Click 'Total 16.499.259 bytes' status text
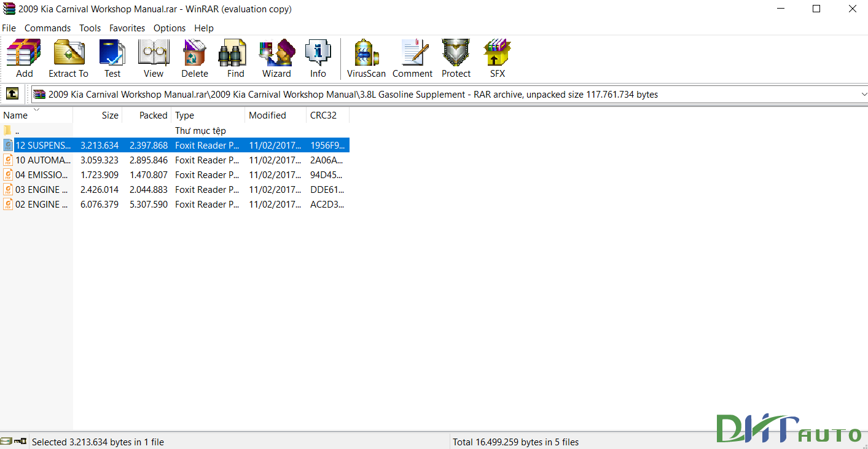Image resolution: width=868 pixels, height=449 pixels. [516, 442]
